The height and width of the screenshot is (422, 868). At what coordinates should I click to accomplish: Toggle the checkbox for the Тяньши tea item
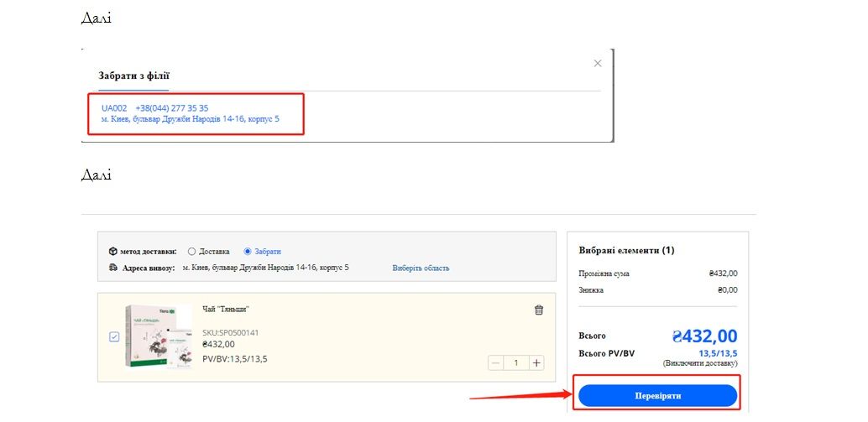114,337
